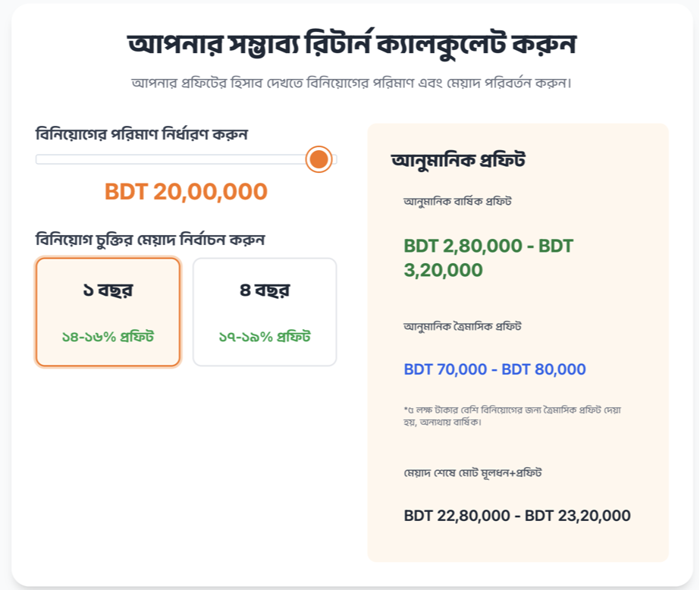The width and height of the screenshot is (700, 590).
Task: Click the ১৪-১৬% প্রফিট rate text
Action: (108, 336)
